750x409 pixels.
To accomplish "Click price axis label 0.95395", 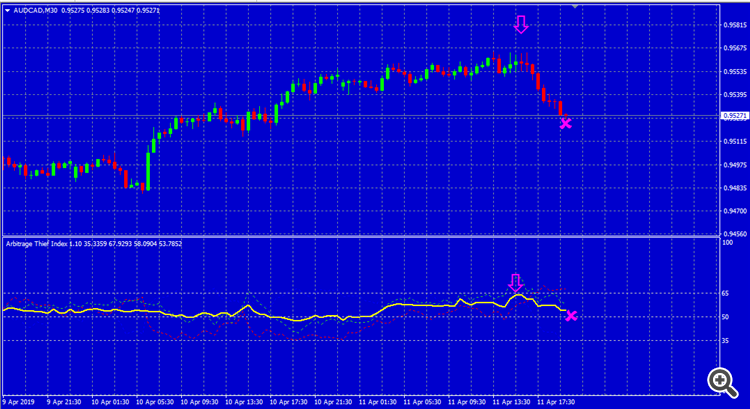I will [x=736, y=95].
